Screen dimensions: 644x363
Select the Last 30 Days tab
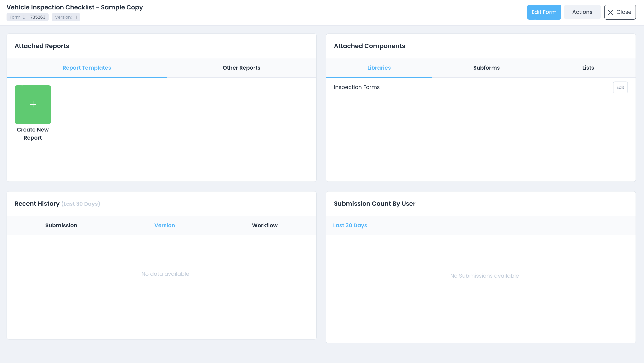350,225
